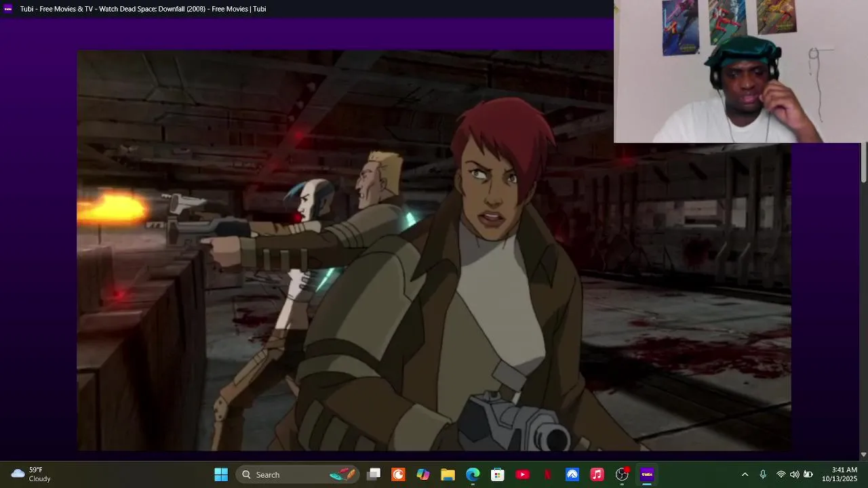This screenshot has height=488, width=868.
Task: Open Task View on the taskbar
Action: pos(374,474)
